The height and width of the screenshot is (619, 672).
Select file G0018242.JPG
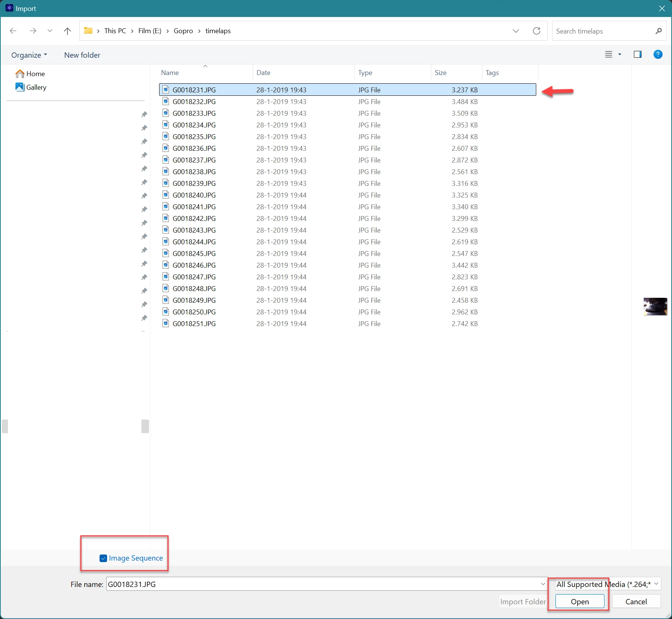(x=347, y=218)
